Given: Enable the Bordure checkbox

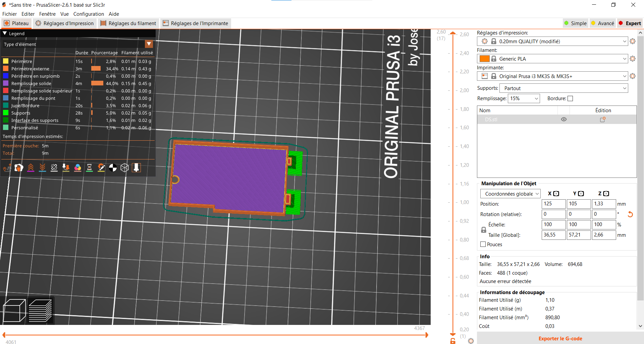Looking at the screenshot, I should tap(570, 98).
